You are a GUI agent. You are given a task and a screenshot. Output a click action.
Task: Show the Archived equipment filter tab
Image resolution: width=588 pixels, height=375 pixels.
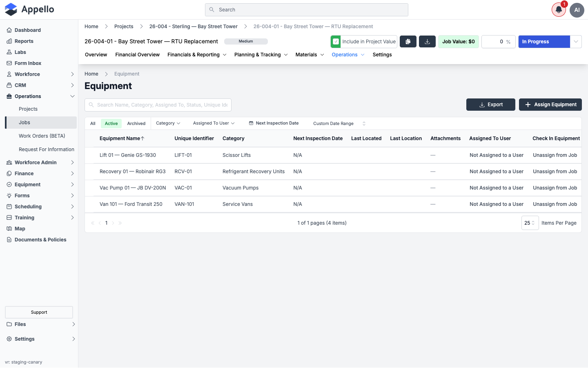(136, 123)
